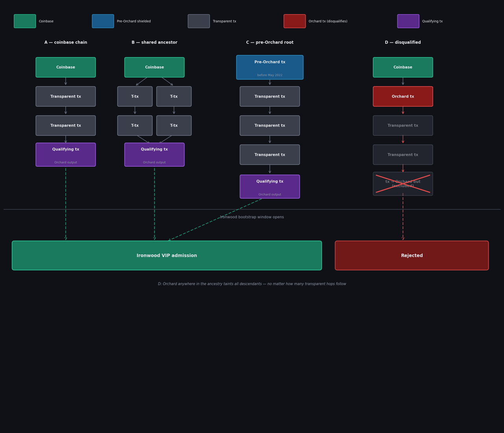This screenshot has height=433, width=504.
Task: Click 'Orchard output' sublabel in chain A
Action: [x=66, y=162]
